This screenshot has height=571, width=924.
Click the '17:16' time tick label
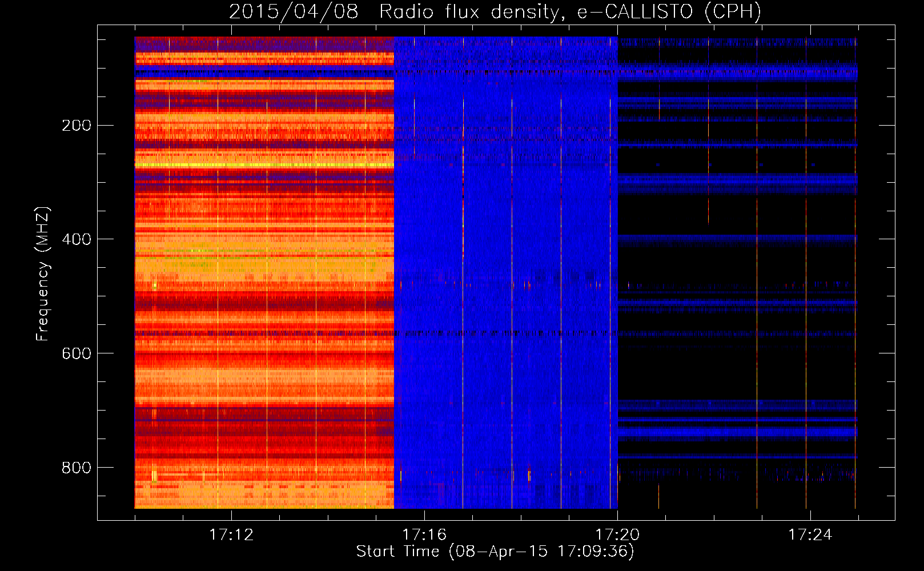(424, 535)
